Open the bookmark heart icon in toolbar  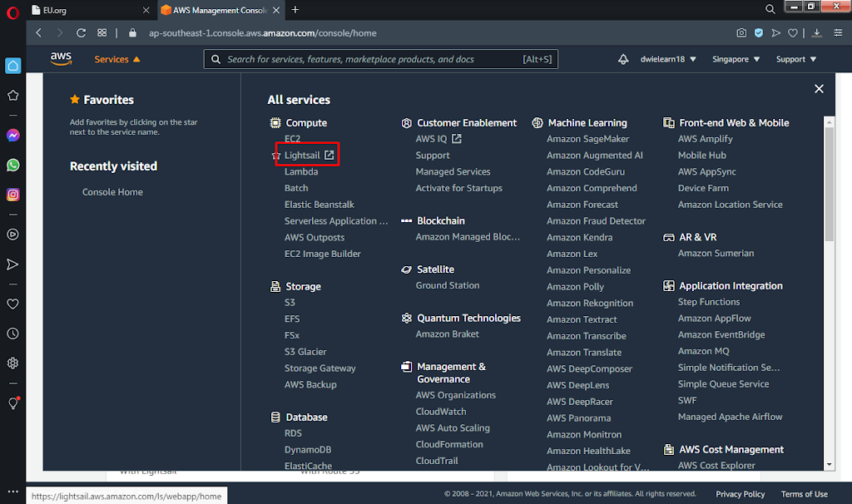pyautogui.click(x=793, y=33)
